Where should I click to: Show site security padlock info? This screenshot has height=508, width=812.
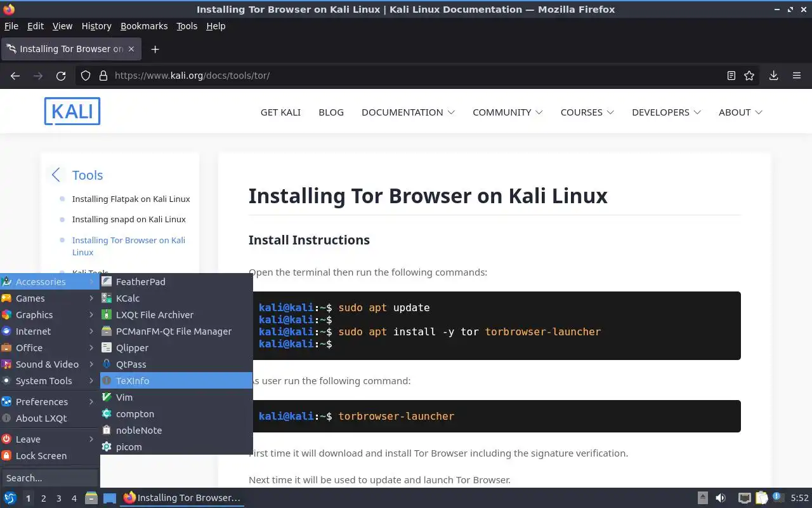click(103, 76)
